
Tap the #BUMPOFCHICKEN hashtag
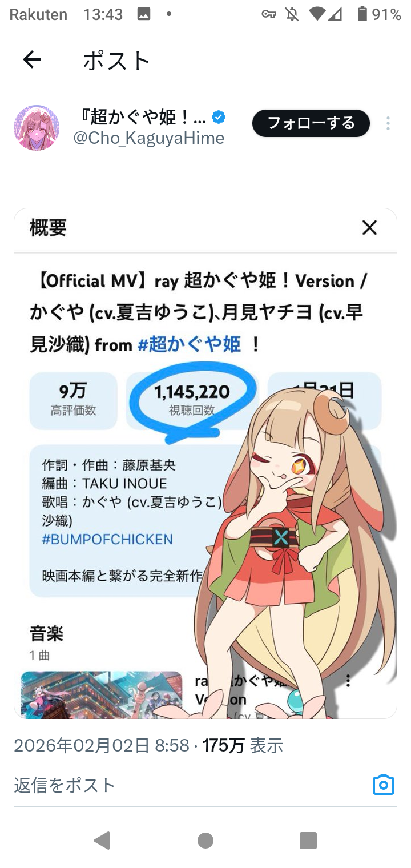[x=107, y=539]
